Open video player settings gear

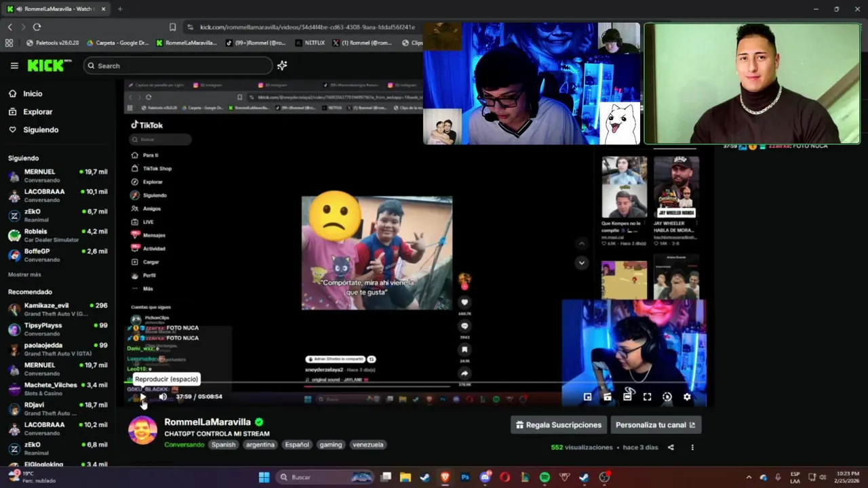[x=687, y=397]
